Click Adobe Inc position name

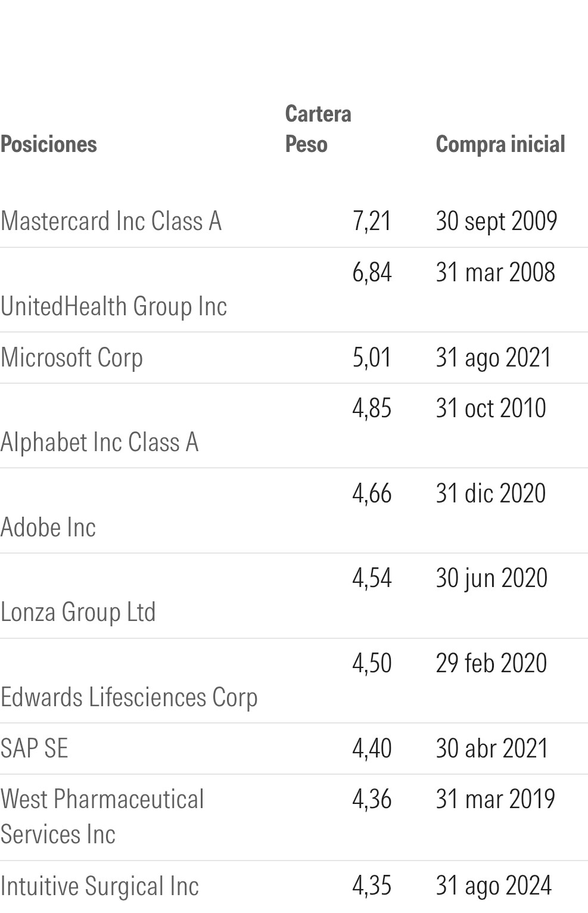(48, 527)
